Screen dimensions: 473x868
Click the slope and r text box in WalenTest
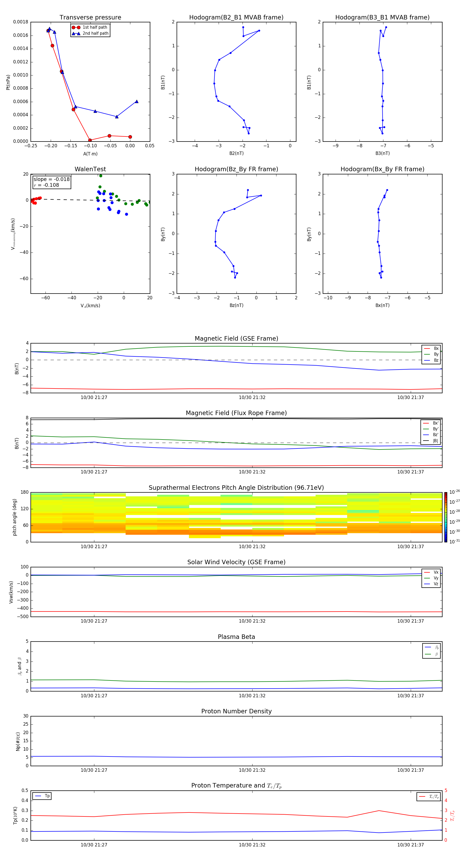52,182
